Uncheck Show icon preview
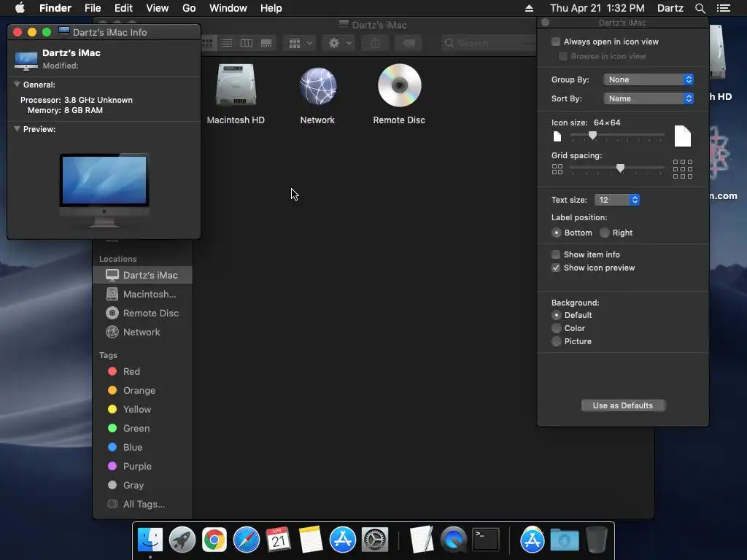 coord(555,268)
